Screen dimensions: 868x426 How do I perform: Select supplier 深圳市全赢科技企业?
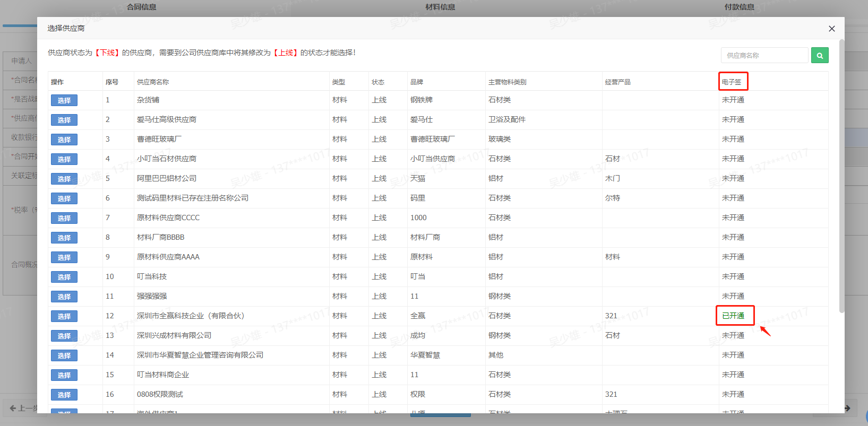coord(64,316)
